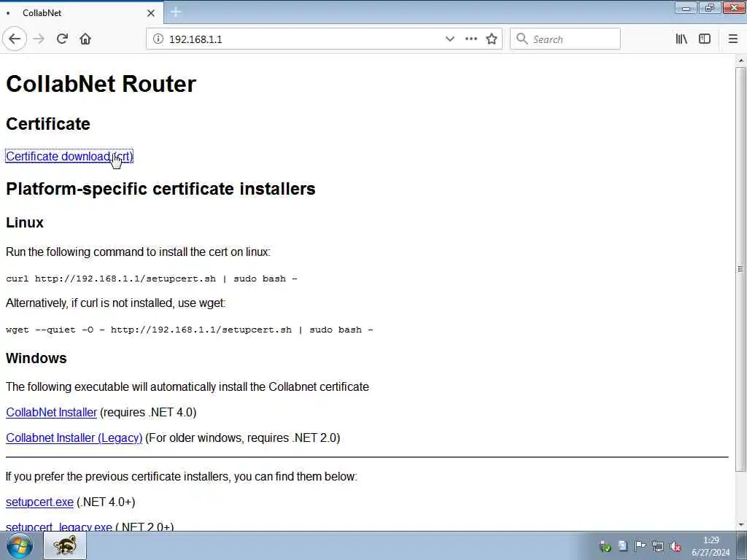Click the muted volume tray icon

point(676,547)
